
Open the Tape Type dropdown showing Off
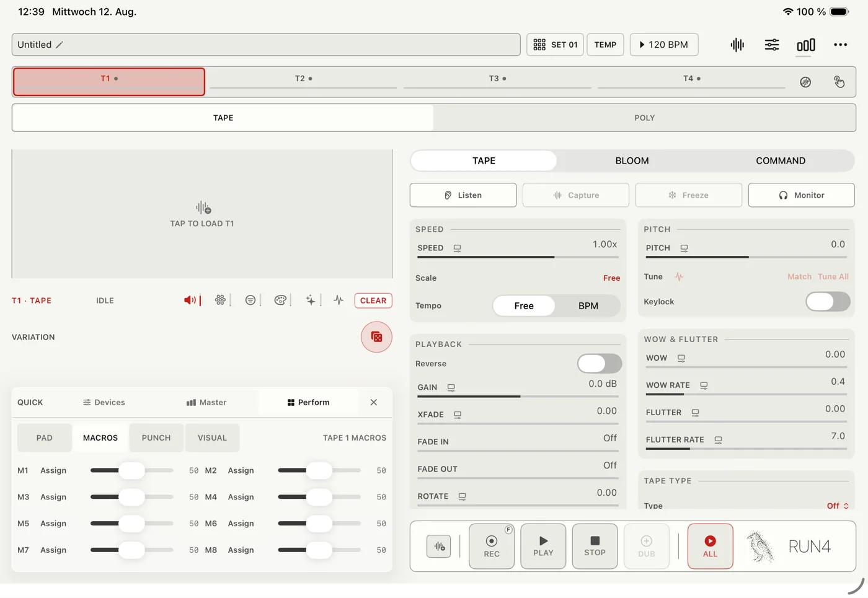(x=838, y=506)
